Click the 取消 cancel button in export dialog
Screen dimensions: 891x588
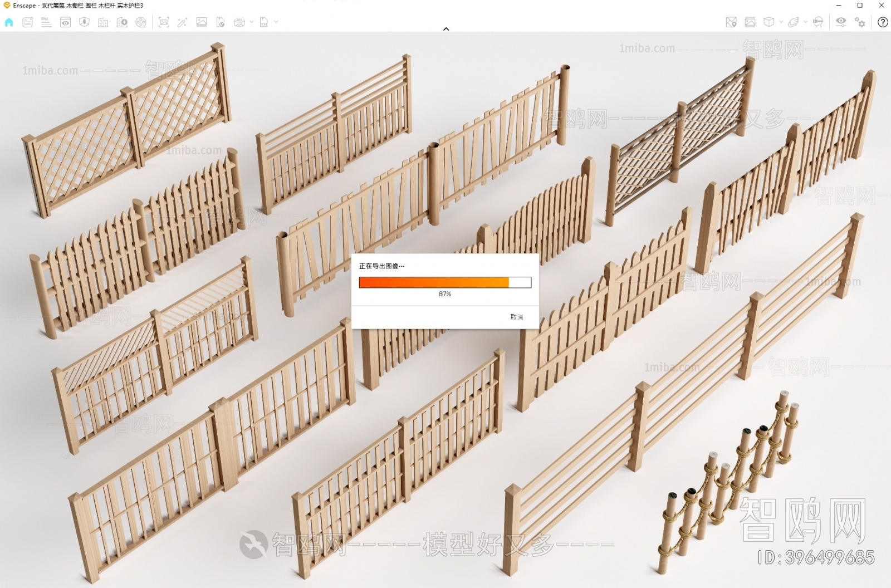(x=516, y=317)
